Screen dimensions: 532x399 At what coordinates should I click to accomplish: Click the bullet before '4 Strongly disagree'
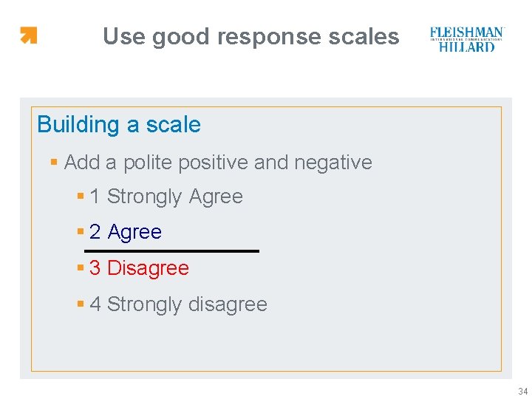[81, 304]
